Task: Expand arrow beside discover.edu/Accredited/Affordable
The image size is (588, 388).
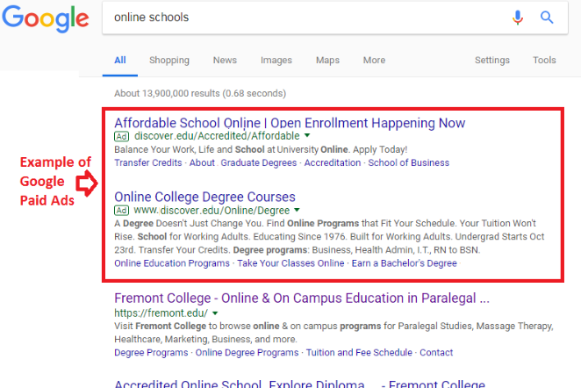Action: pyautogui.click(x=307, y=135)
